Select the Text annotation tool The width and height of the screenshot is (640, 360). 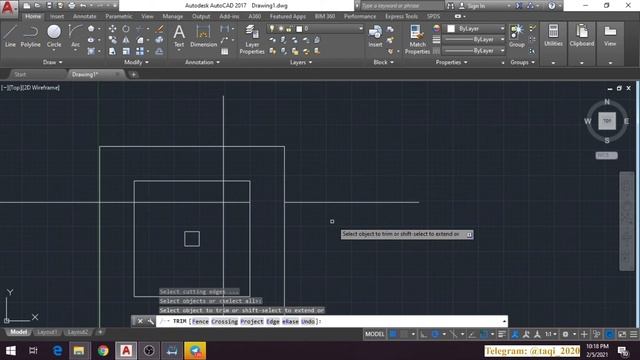coord(179,36)
